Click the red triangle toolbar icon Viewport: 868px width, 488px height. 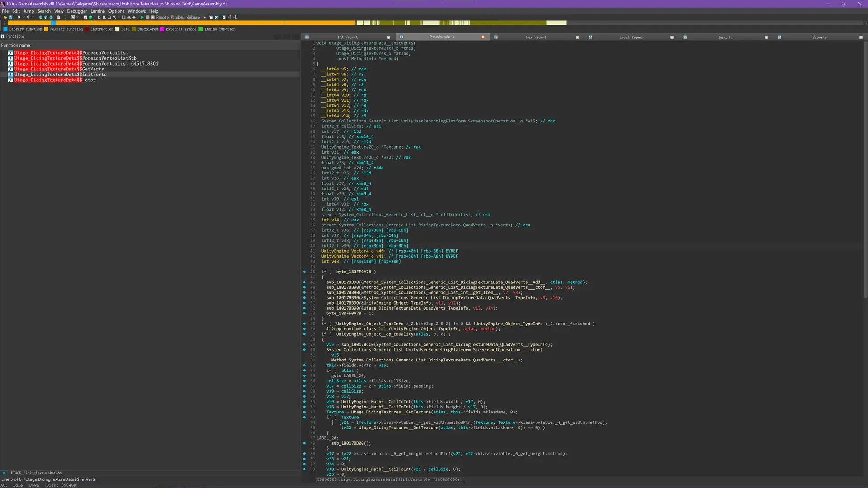tap(85, 17)
